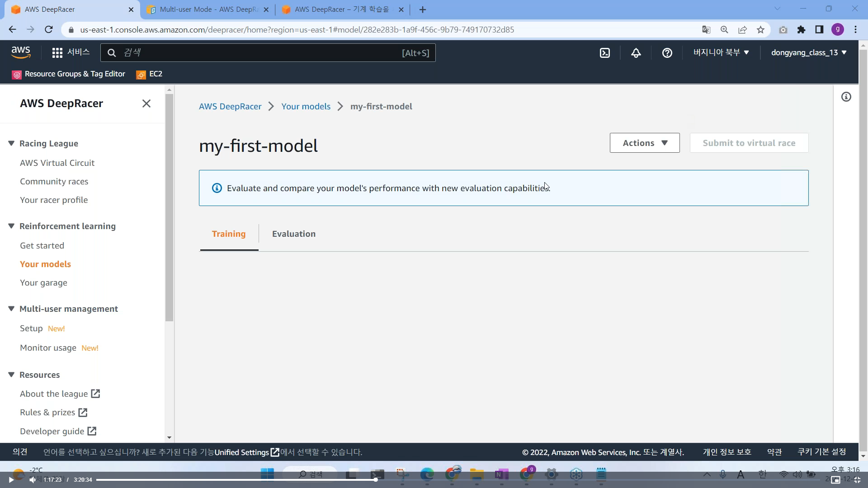
Task: Expand dongyang_class_13 account menu
Action: pyautogui.click(x=808, y=52)
